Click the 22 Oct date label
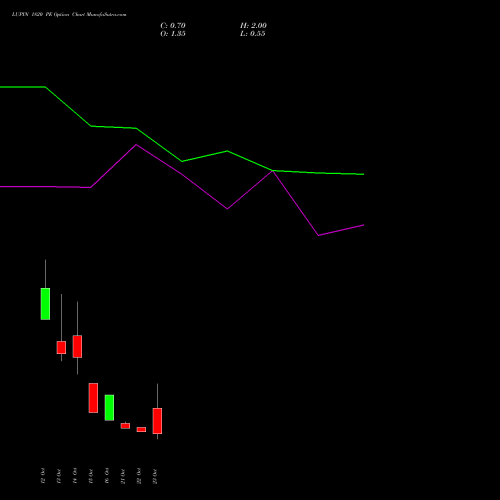The height and width of the screenshot is (500, 500). pyautogui.click(x=139, y=476)
